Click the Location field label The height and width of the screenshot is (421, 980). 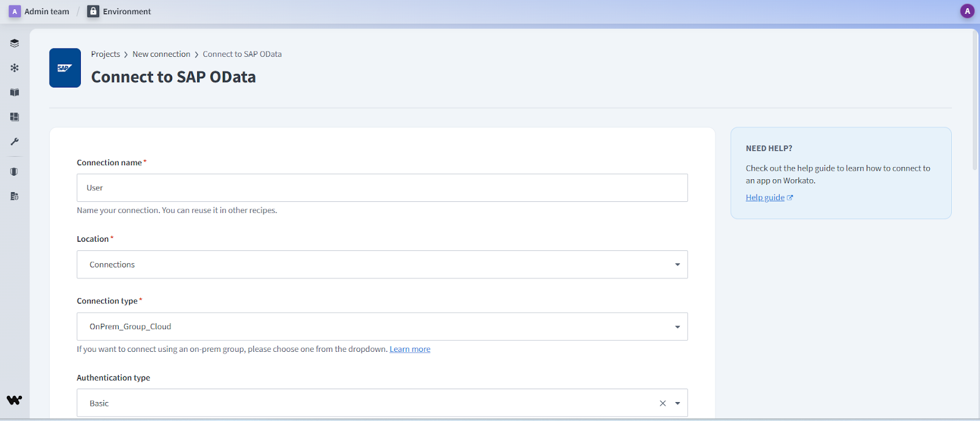pos(92,239)
